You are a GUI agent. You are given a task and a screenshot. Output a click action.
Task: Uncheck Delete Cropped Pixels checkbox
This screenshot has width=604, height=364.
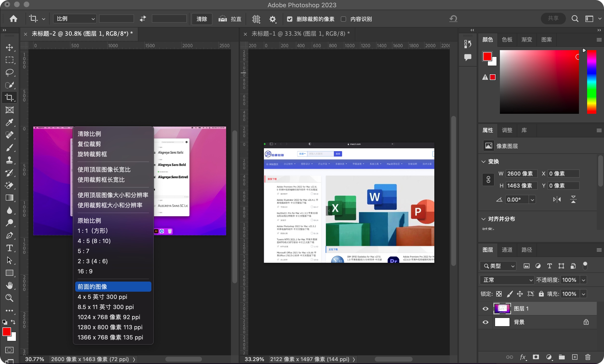(289, 19)
